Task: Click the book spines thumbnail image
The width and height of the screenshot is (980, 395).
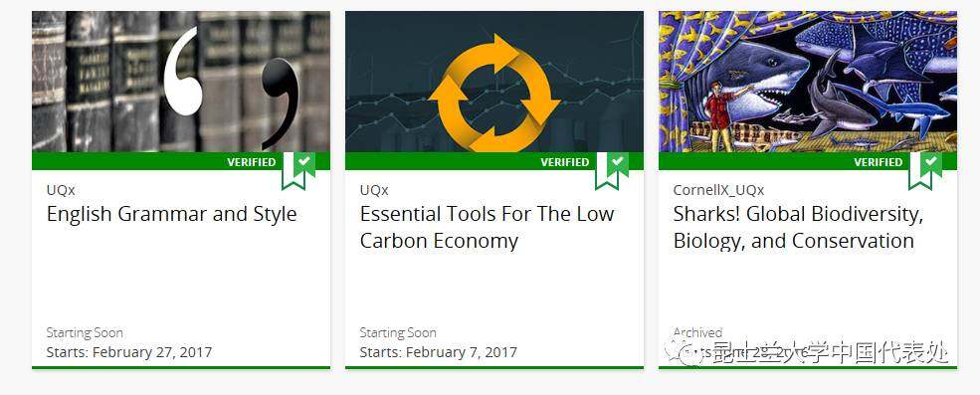Action: pyautogui.click(x=181, y=82)
